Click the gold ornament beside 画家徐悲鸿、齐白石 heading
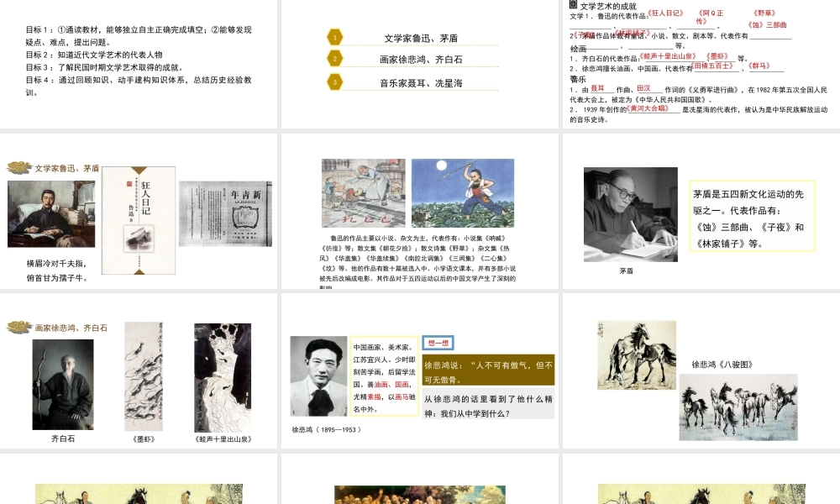This screenshot has height=504, width=840. tap(19, 328)
